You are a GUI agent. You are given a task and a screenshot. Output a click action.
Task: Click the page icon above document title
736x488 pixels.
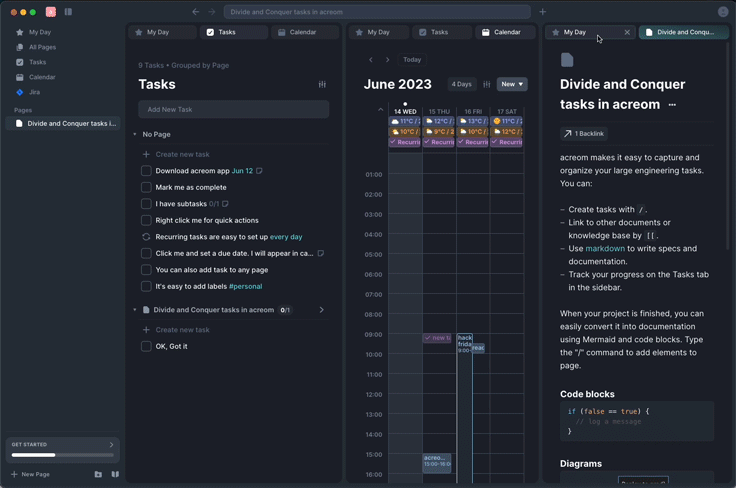(567, 60)
